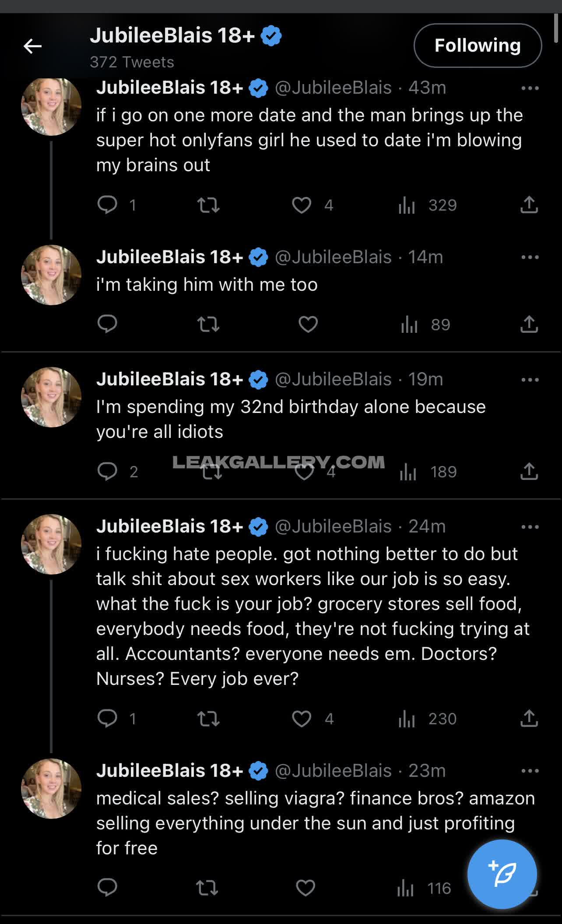Open profile picture on the 23m tweet
The height and width of the screenshot is (924, 562).
[x=51, y=788]
